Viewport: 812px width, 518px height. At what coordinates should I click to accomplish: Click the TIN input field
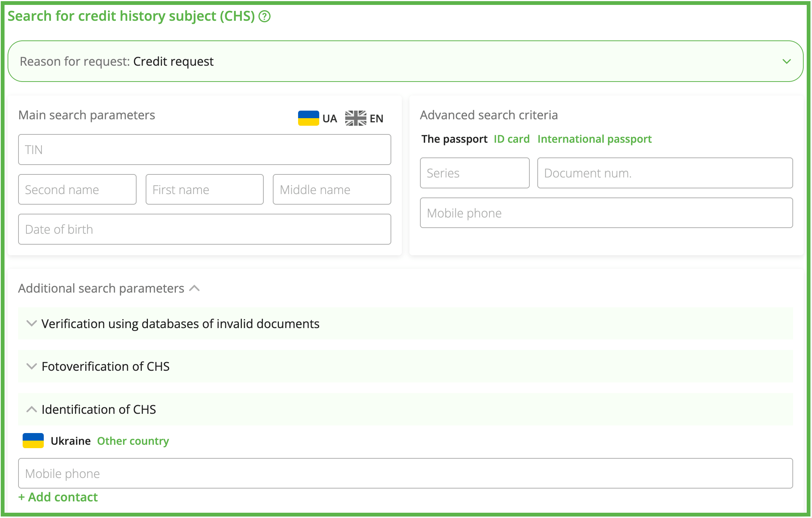coord(205,150)
